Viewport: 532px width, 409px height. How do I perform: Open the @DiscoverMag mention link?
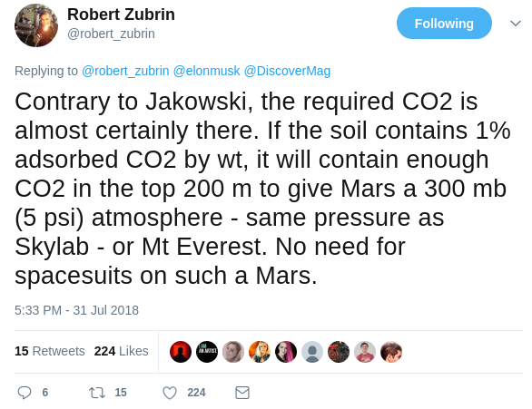(287, 71)
